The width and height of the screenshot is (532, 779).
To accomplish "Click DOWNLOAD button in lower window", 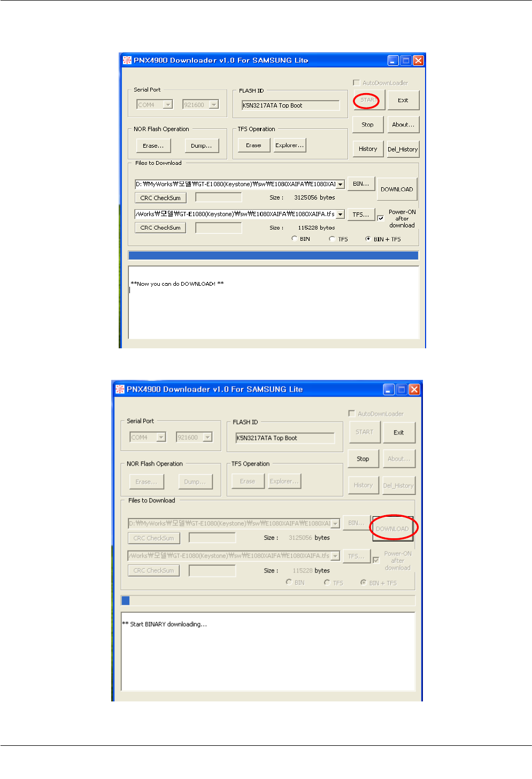I will [392, 529].
